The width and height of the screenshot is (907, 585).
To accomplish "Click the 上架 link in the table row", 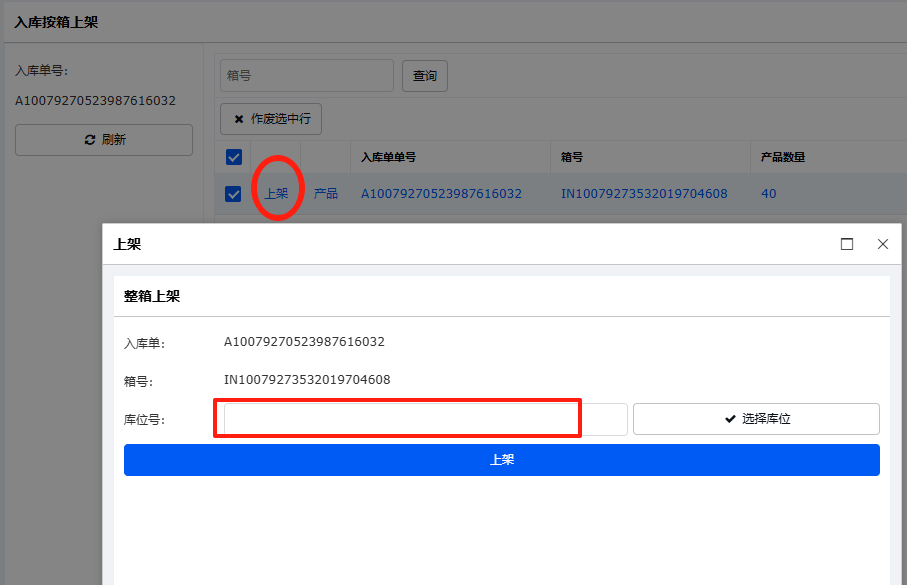I will [x=276, y=194].
